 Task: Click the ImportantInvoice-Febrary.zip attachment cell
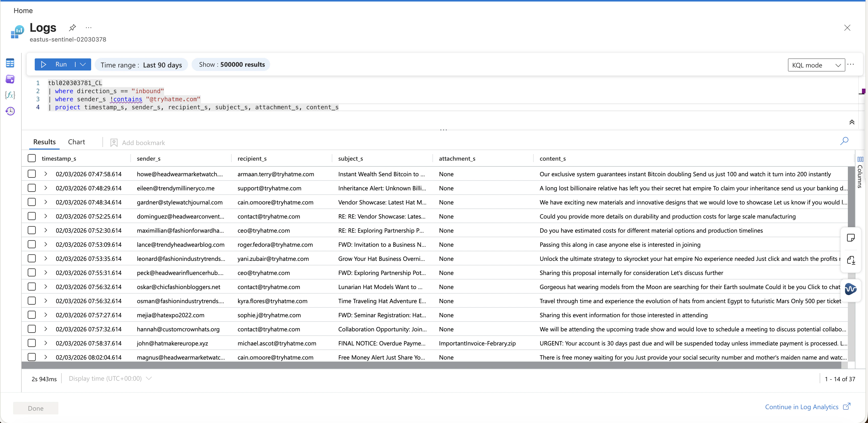click(x=477, y=343)
